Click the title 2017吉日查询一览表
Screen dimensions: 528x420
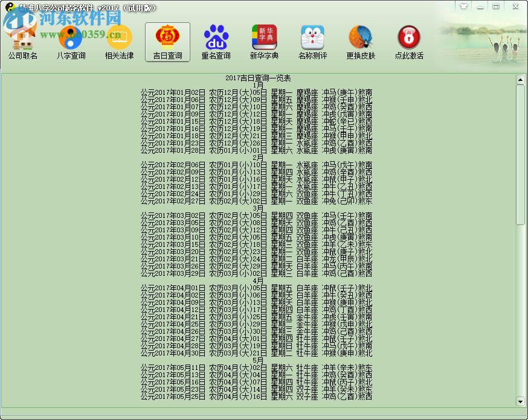click(x=258, y=78)
